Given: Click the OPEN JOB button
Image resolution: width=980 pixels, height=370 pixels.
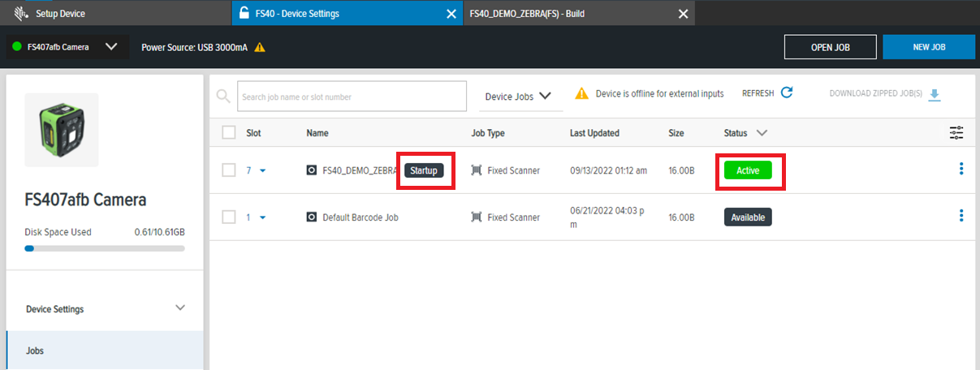Looking at the screenshot, I should pos(830,47).
